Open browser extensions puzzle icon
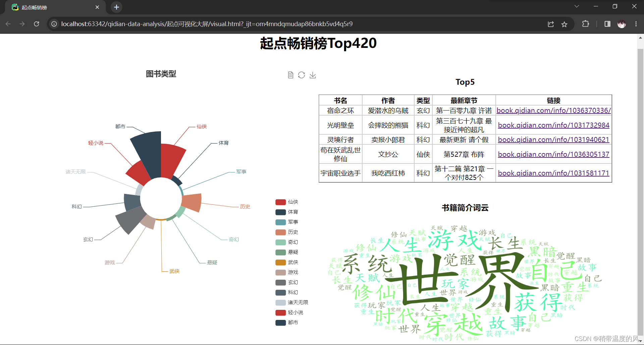644x345 pixels. tap(586, 24)
